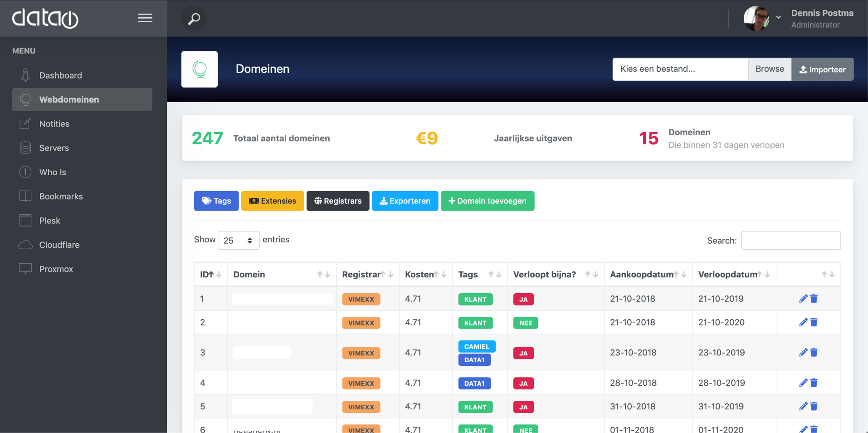Viewport: 868px width, 433px height.
Task: Click the search magnifier icon
Action: point(194,19)
